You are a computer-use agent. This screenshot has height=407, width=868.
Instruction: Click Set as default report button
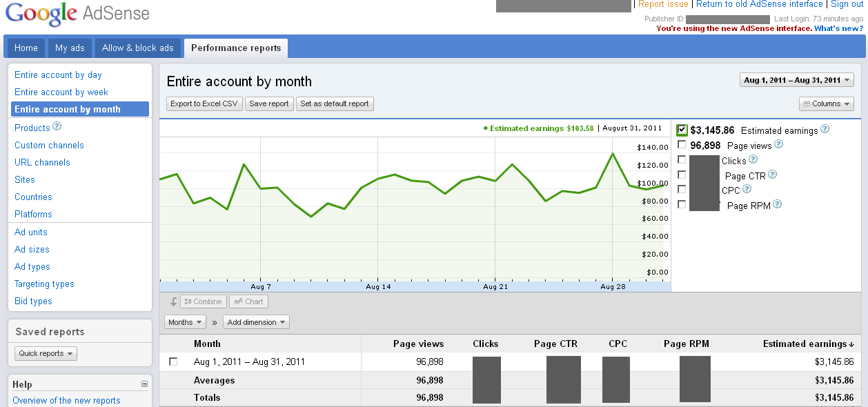point(335,103)
